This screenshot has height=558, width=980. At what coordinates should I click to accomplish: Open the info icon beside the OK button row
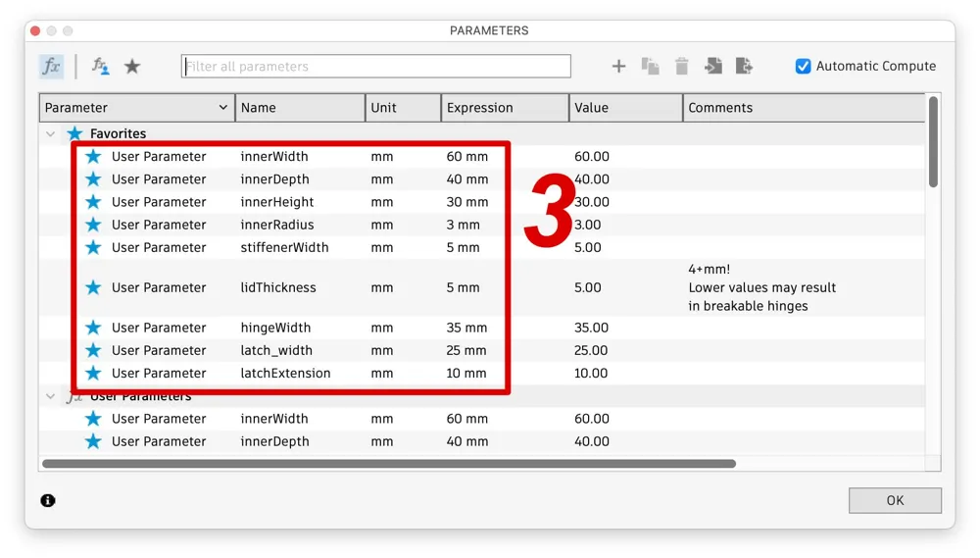48,500
